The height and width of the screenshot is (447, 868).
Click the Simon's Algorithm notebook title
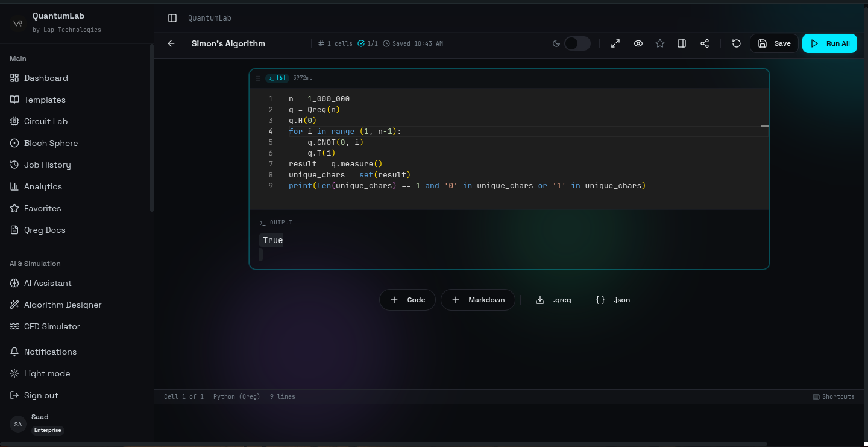pos(228,43)
